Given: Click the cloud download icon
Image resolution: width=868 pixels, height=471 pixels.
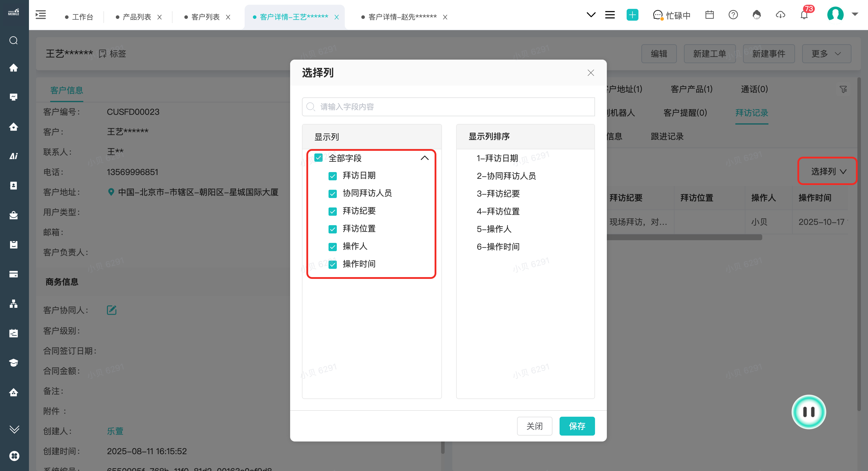Looking at the screenshot, I should click(780, 15).
